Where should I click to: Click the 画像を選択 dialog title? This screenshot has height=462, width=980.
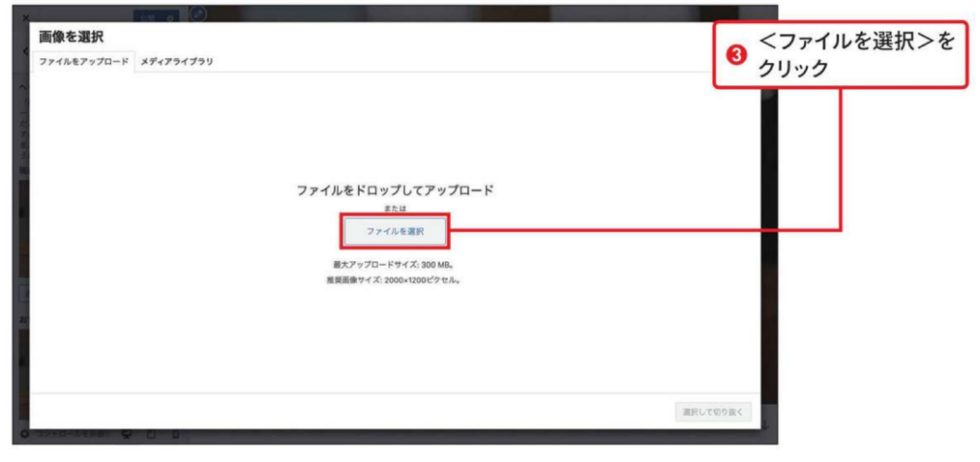tap(72, 36)
